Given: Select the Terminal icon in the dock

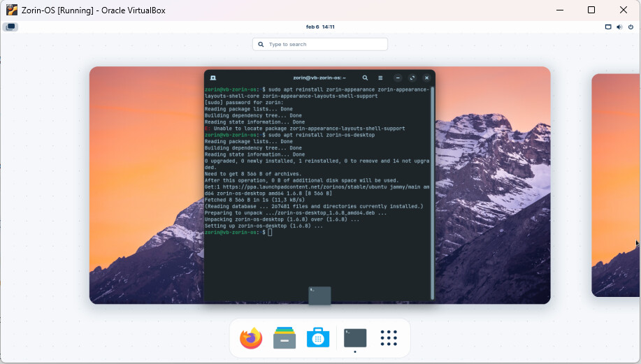Looking at the screenshot, I should pos(355,338).
